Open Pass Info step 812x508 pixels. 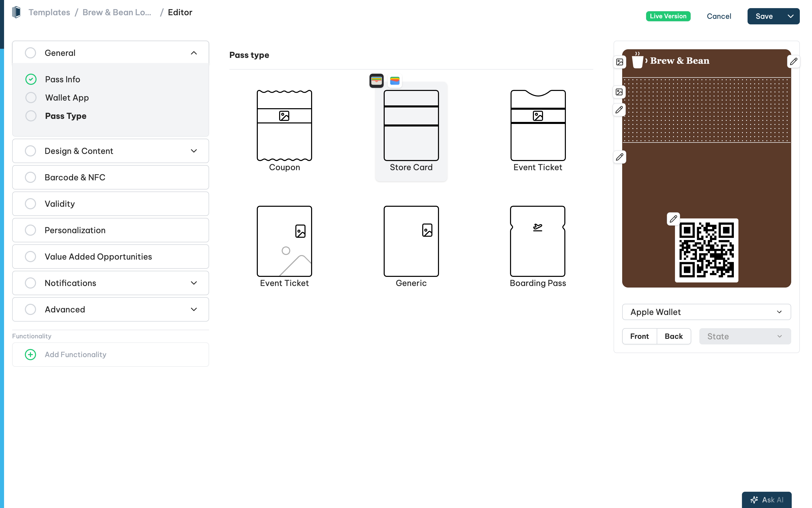(x=62, y=79)
